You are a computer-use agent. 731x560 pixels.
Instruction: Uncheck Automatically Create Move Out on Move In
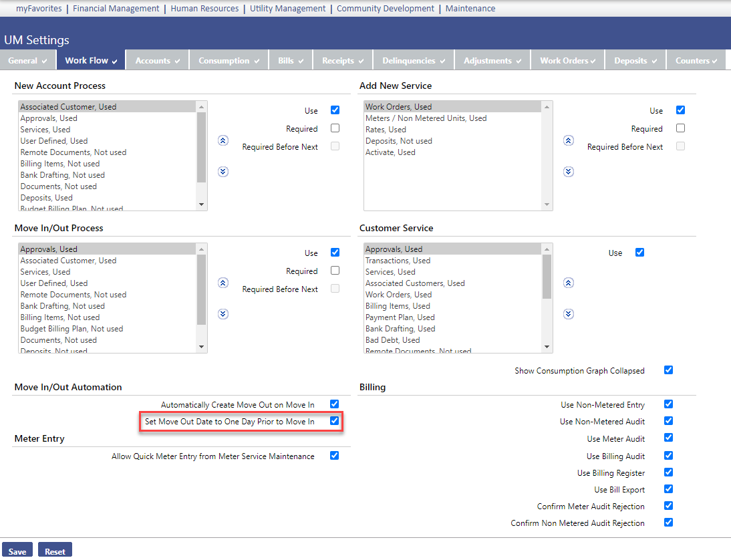click(x=335, y=404)
